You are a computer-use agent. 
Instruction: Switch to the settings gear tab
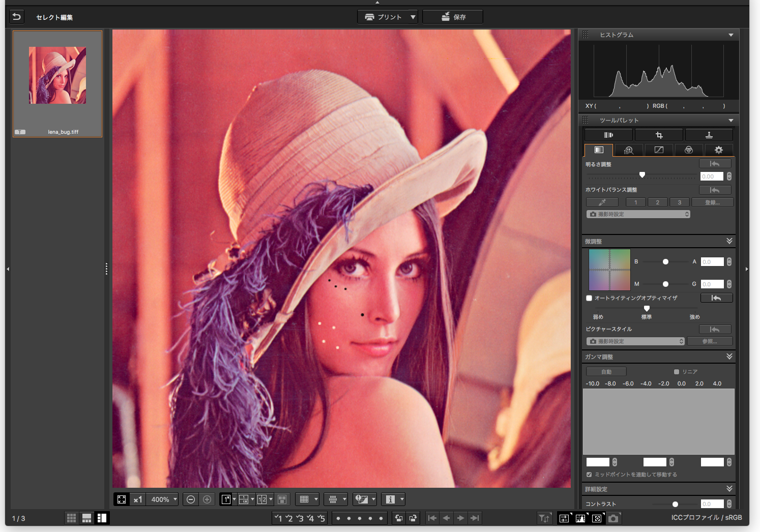click(x=719, y=150)
